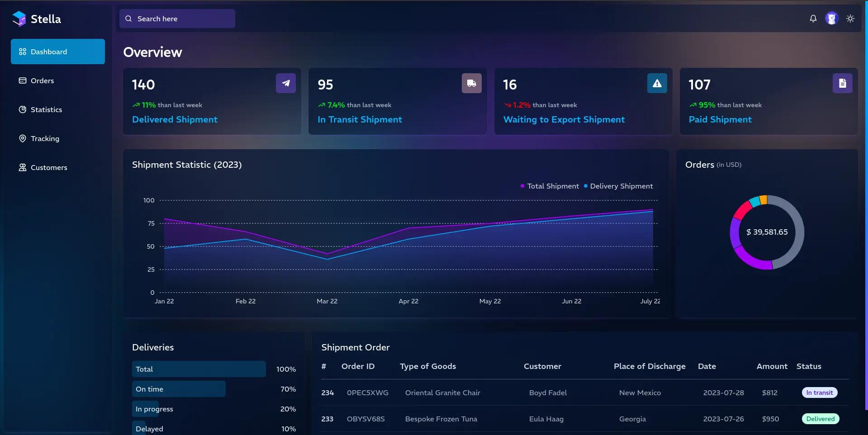
Task: Click the In transit status badge
Action: [x=819, y=392]
